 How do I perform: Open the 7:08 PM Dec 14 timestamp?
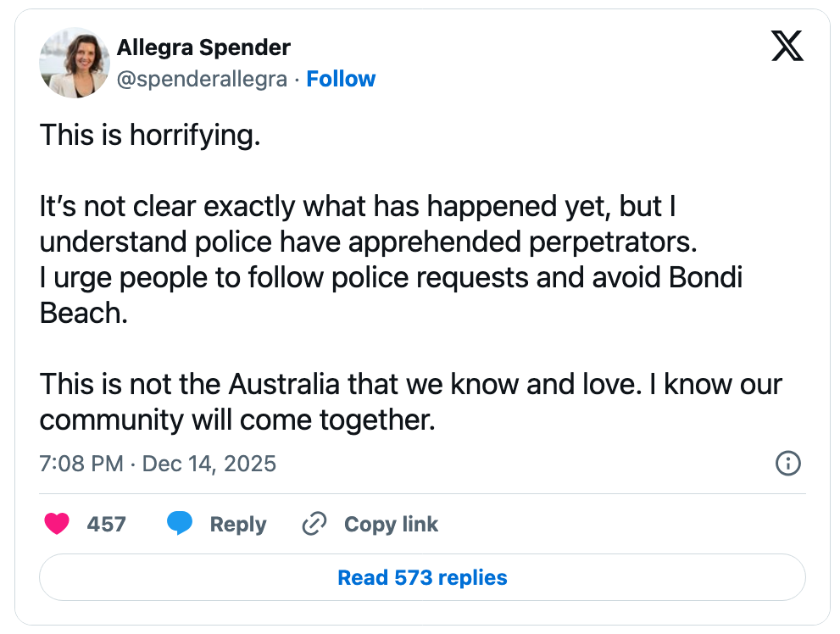click(x=158, y=464)
